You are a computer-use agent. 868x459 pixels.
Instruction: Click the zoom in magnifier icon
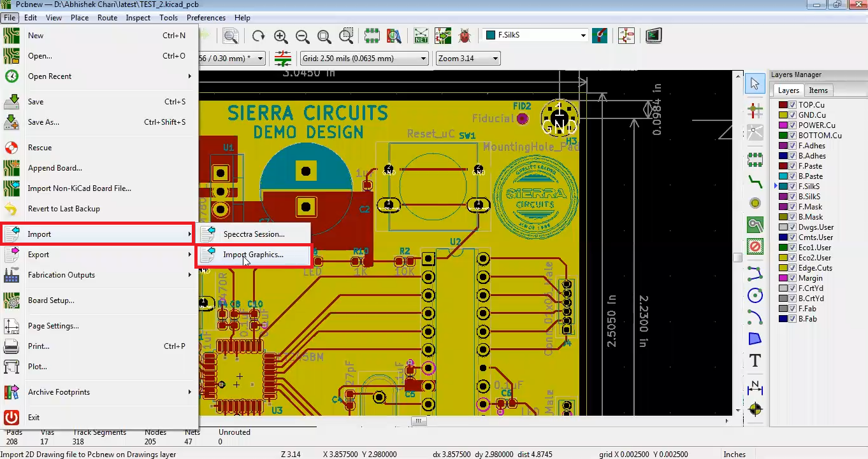coord(280,36)
